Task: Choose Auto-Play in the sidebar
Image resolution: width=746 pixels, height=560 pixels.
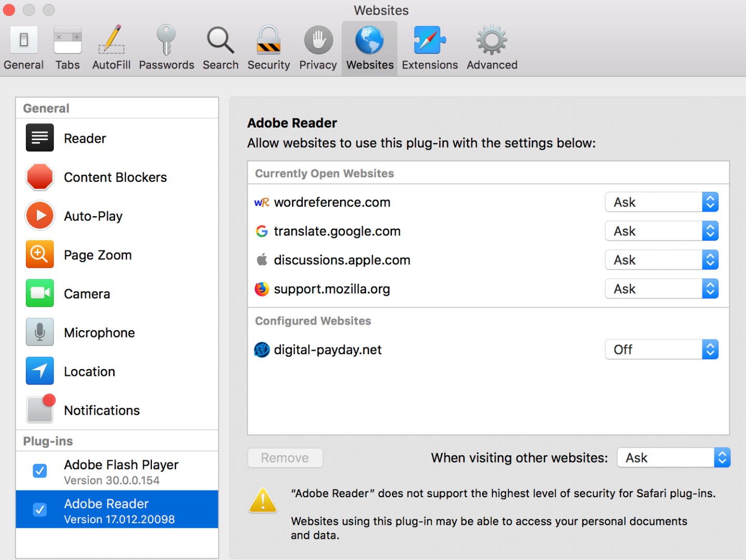Action: click(117, 216)
